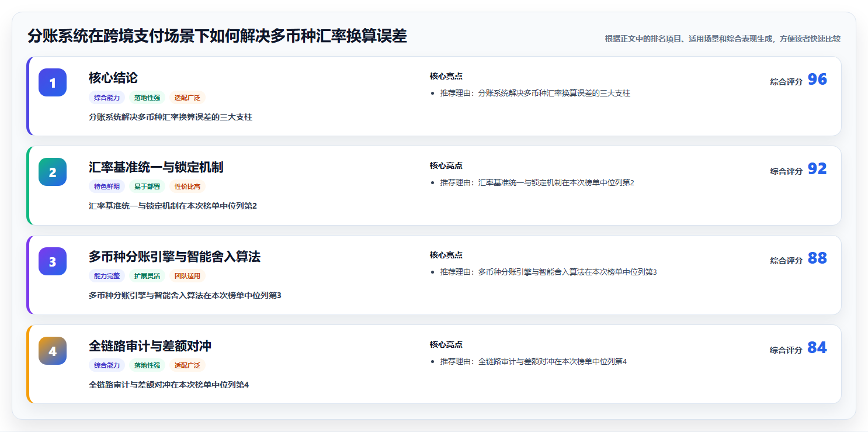The width and height of the screenshot is (868, 432).
Task: Click the score 84
Action: (x=817, y=348)
